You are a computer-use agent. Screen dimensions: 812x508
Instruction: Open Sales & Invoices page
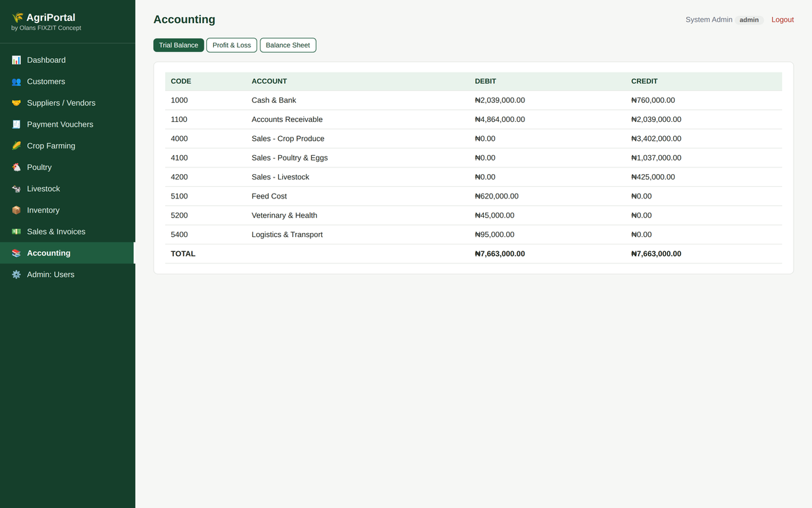68,232
